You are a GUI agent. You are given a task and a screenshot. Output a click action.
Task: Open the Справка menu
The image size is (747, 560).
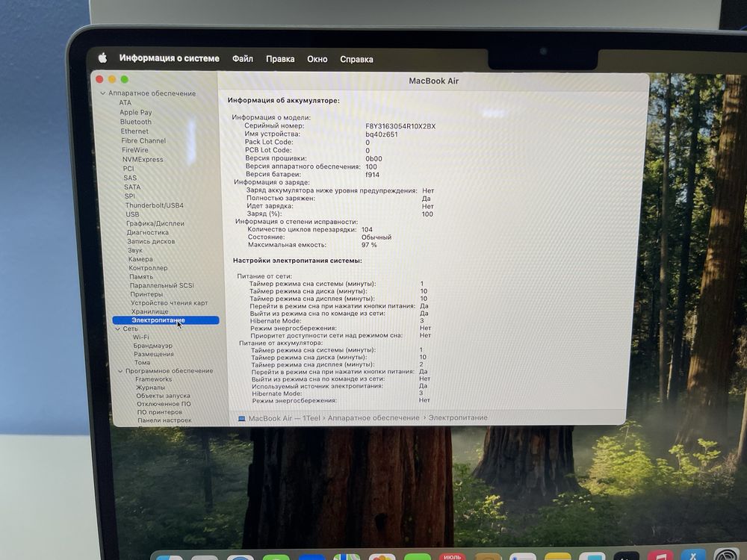(x=356, y=60)
